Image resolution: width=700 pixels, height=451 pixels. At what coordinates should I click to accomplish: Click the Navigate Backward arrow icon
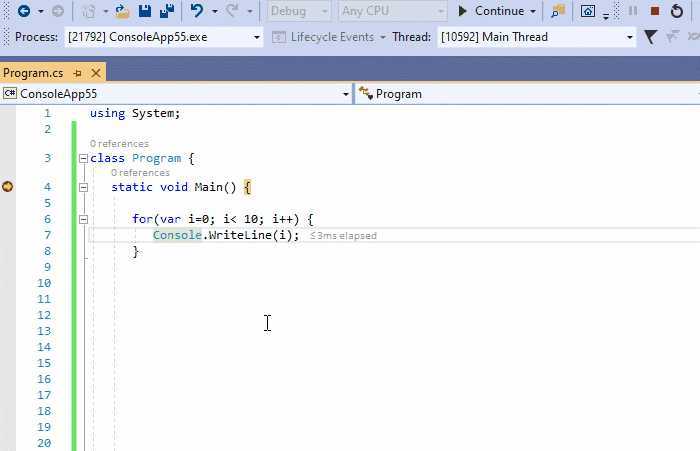24,11
